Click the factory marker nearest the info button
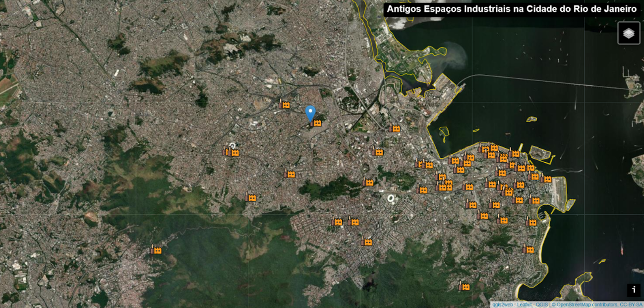644x308 pixels. [528, 249]
